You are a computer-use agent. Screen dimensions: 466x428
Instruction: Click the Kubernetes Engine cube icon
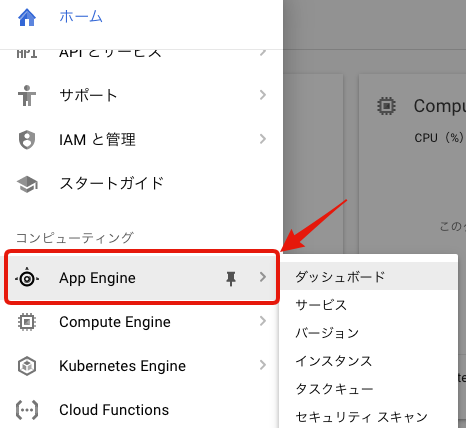tap(27, 366)
